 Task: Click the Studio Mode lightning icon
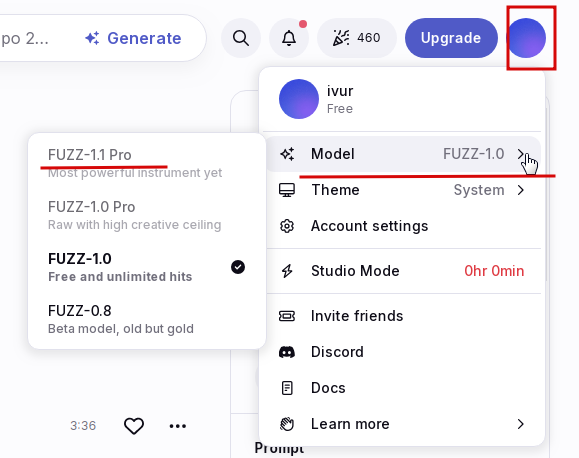point(287,271)
